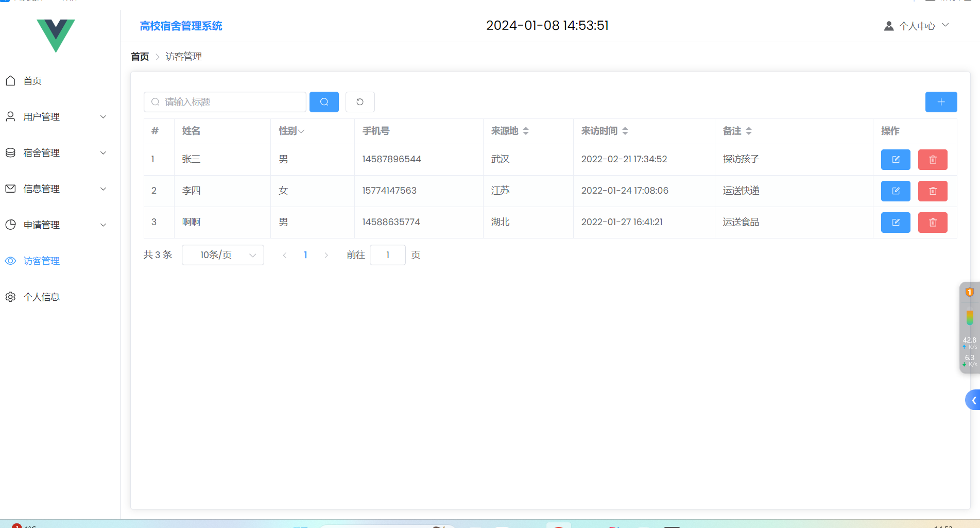Click the 共 3 条 total count
980x528 pixels.
click(x=158, y=255)
